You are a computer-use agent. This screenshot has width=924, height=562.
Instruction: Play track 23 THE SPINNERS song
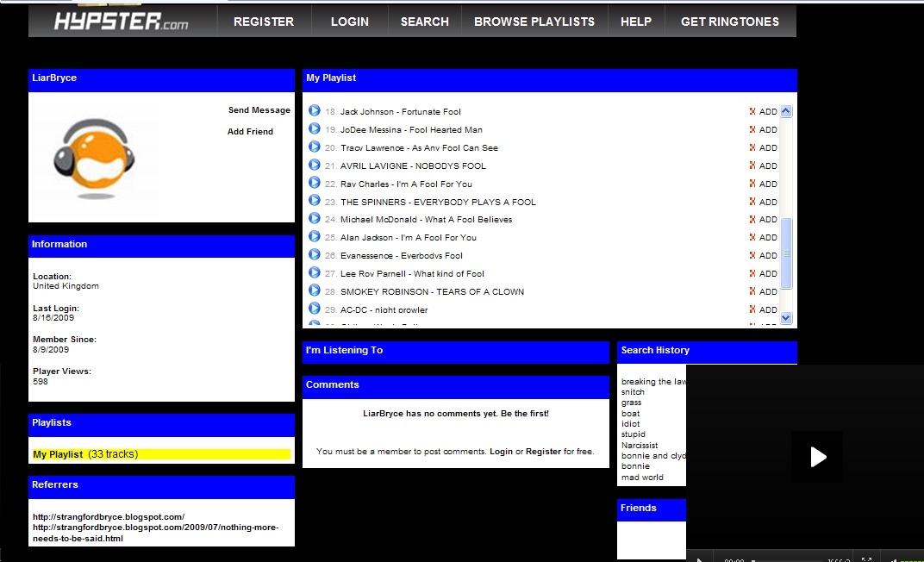tap(315, 201)
